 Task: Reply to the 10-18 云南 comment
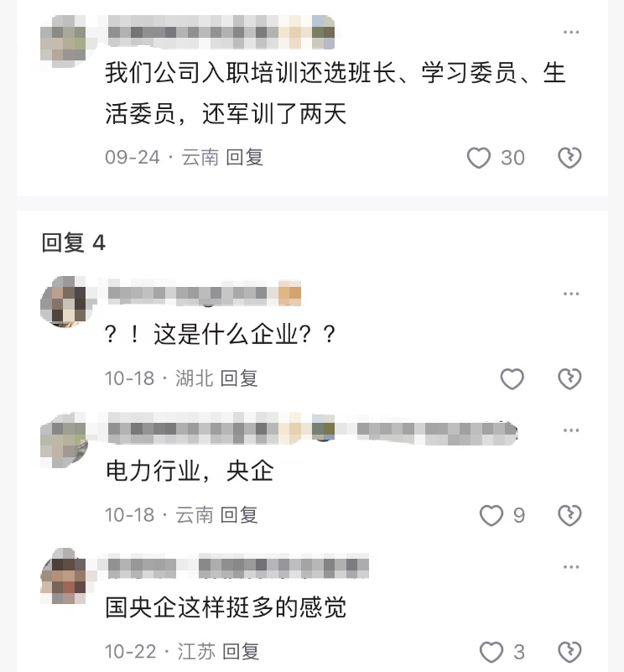pyautogui.click(x=239, y=515)
